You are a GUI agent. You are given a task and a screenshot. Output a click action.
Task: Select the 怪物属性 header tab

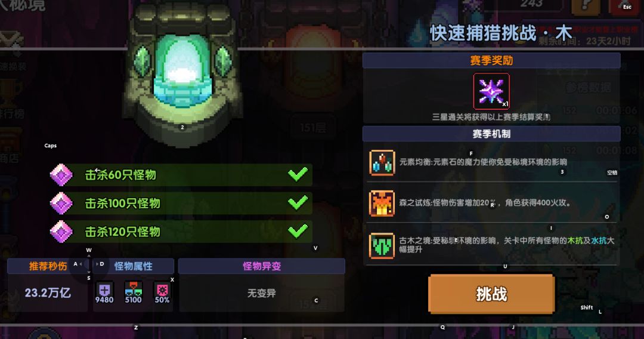pos(133,266)
